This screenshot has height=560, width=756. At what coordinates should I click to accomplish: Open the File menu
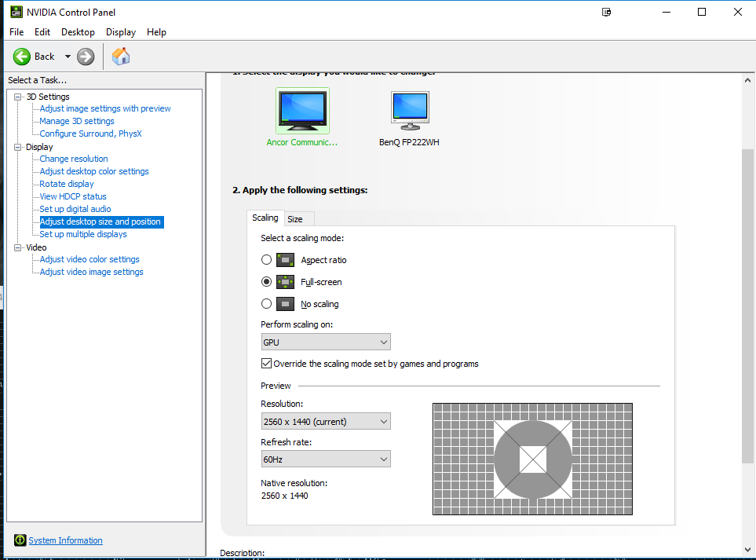pyautogui.click(x=16, y=32)
